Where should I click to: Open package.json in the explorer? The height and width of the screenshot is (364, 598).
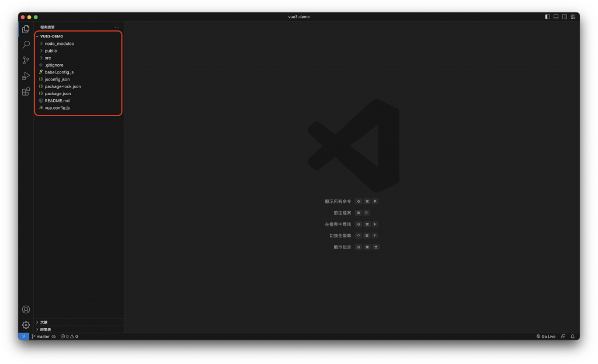(79, 94)
